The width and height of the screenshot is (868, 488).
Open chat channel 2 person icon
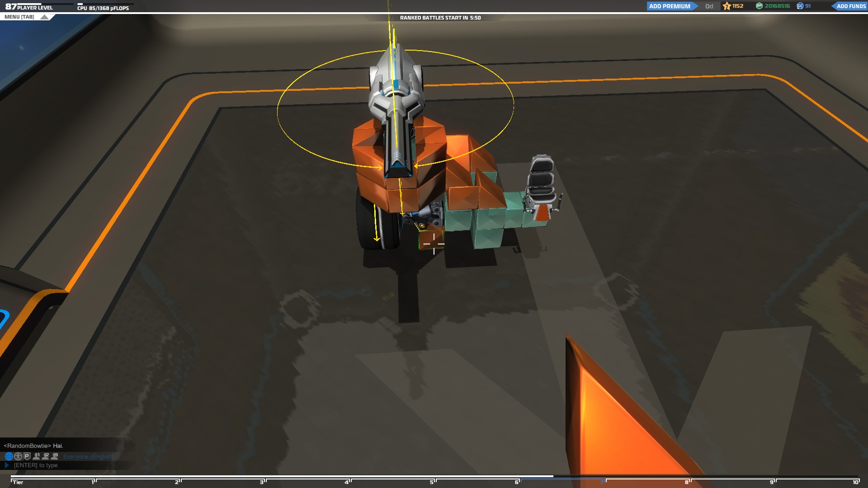(45, 456)
